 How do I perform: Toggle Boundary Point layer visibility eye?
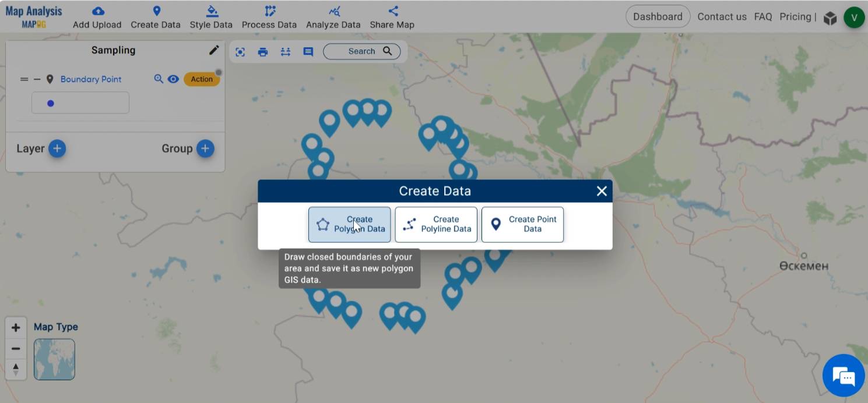(173, 79)
